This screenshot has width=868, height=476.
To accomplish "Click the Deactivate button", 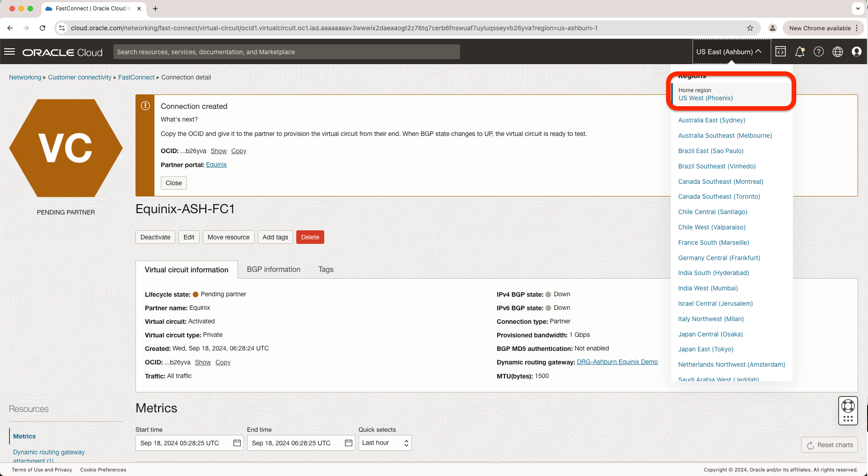I will click(x=155, y=237).
